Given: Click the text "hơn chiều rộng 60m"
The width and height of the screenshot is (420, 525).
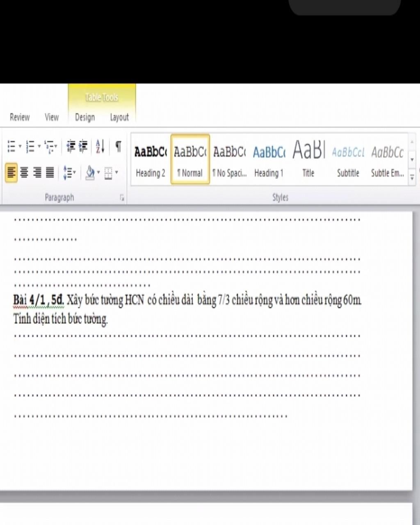Looking at the screenshot, I should pos(323,300).
